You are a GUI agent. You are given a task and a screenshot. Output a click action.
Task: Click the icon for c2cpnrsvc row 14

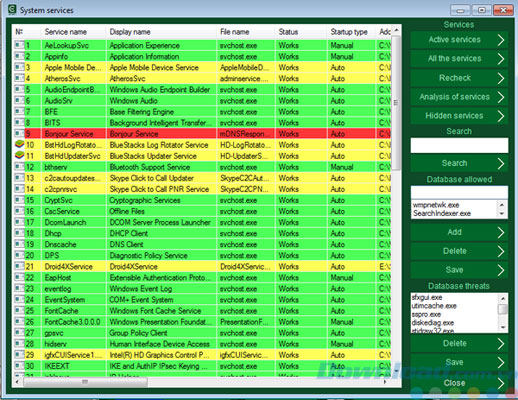[x=19, y=189]
